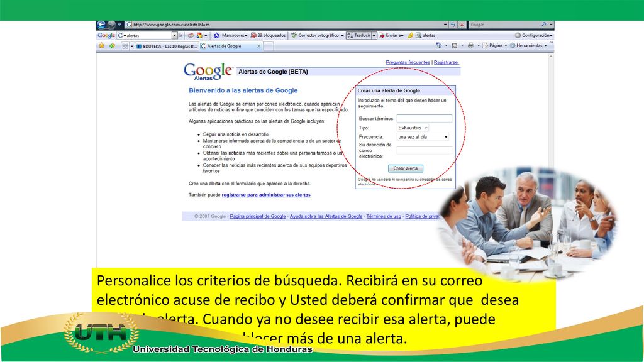Click the Google Alertas logo
Viewport: 644px width, 362px height.
(208, 72)
